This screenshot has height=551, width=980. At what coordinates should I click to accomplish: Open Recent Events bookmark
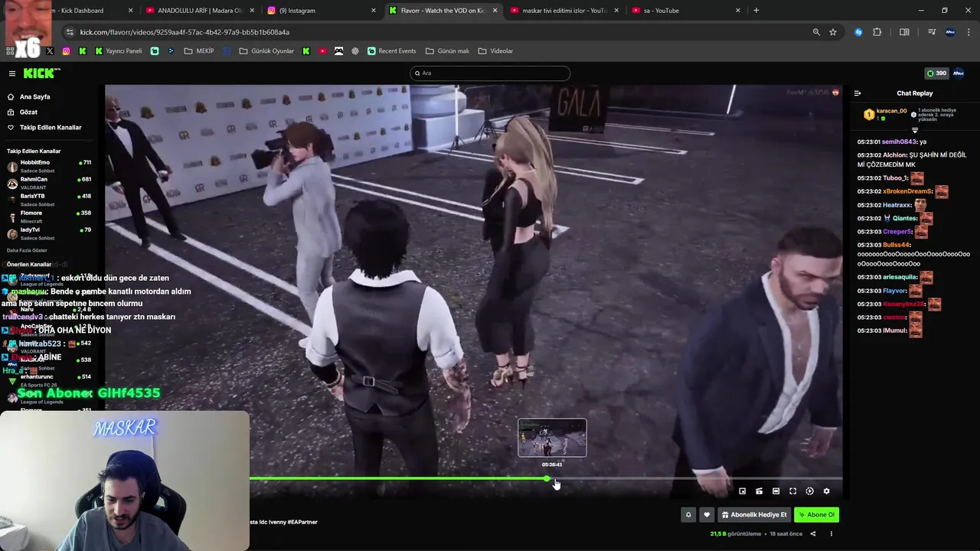coord(392,51)
